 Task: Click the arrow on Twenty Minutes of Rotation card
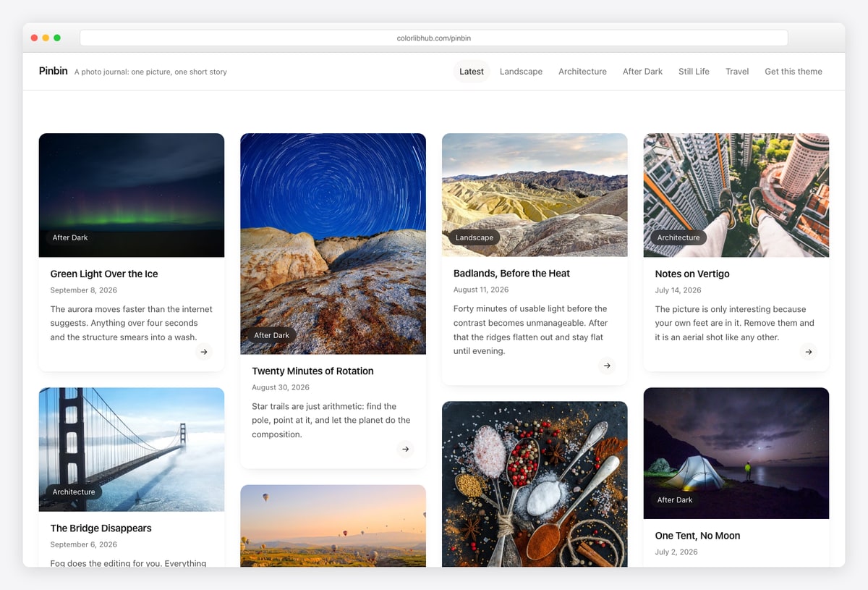tap(406, 449)
